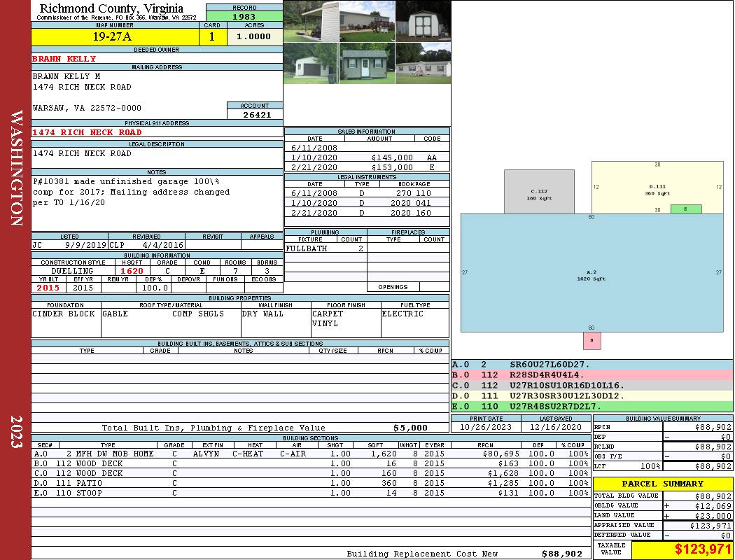The width and height of the screenshot is (735, 560).
Task: Click the account number 26421 box
Action: [255, 114]
